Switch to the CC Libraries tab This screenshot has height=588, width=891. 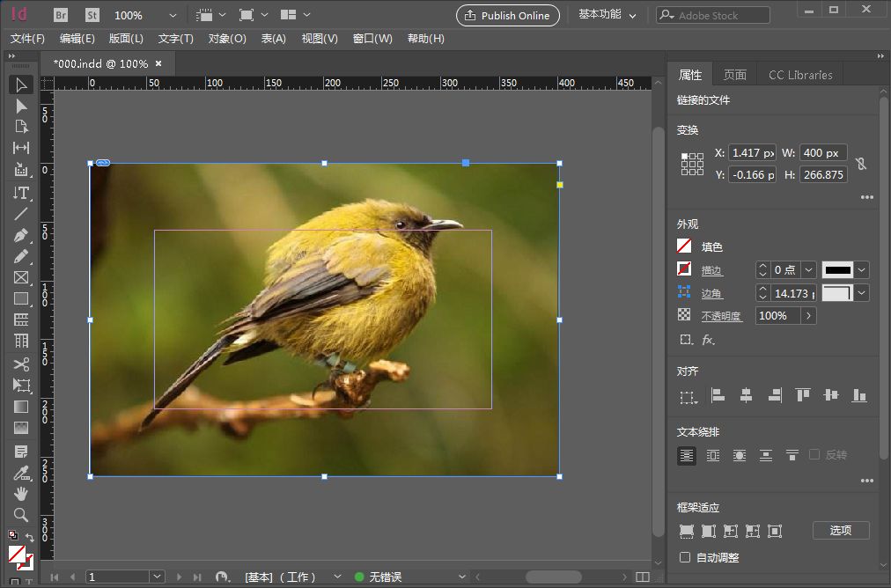pyautogui.click(x=799, y=75)
